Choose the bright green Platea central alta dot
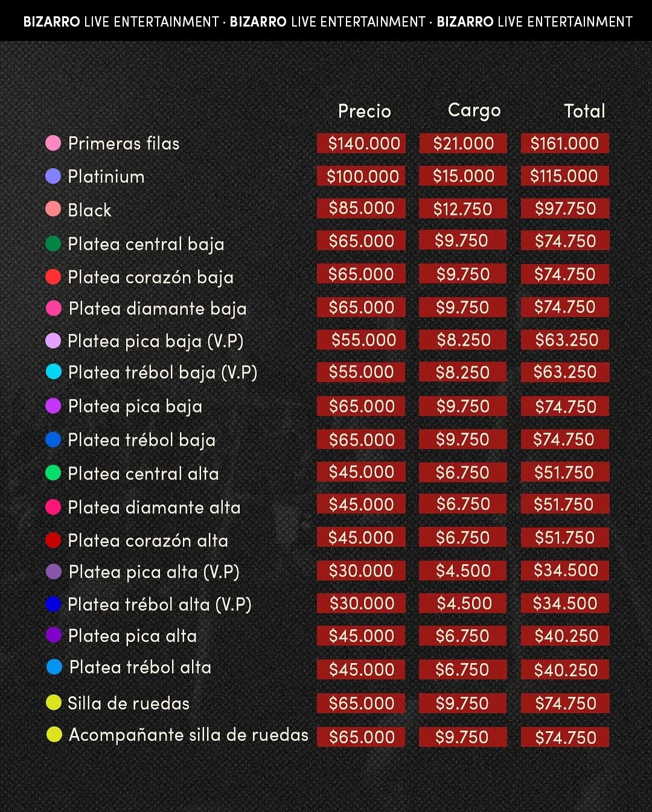This screenshot has height=812, width=652. [53, 473]
